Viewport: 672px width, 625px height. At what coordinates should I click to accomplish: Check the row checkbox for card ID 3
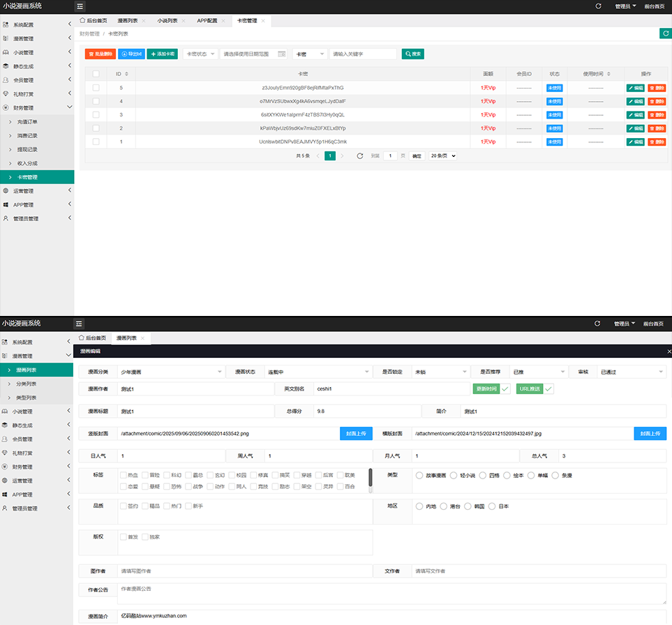point(96,115)
